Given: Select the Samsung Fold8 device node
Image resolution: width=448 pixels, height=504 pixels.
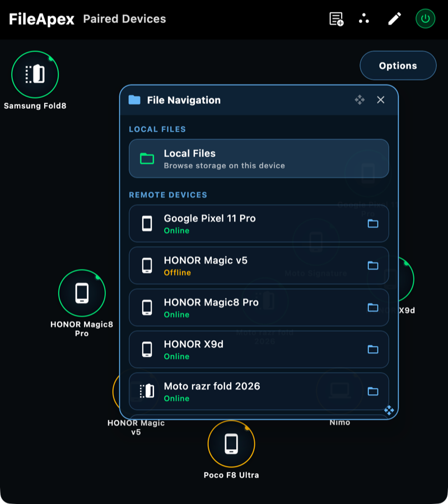Looking at the screenshot, I should coord(35,74).
